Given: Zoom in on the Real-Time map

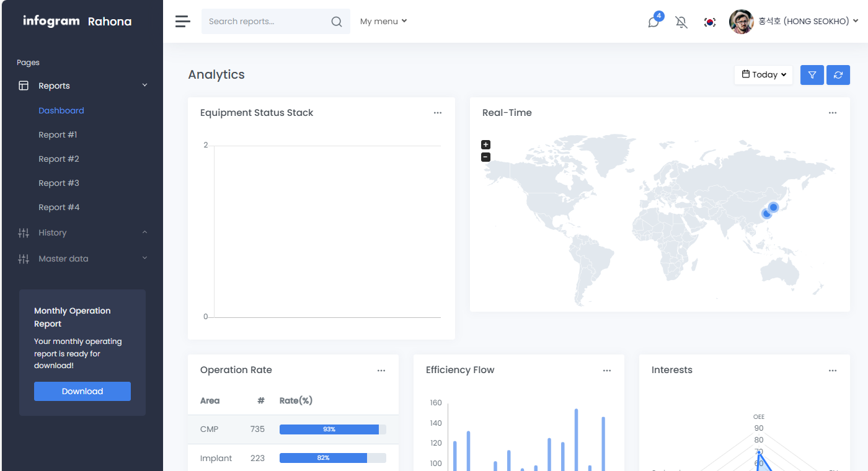Looking at the screenshot, I should tap(485, 144).
